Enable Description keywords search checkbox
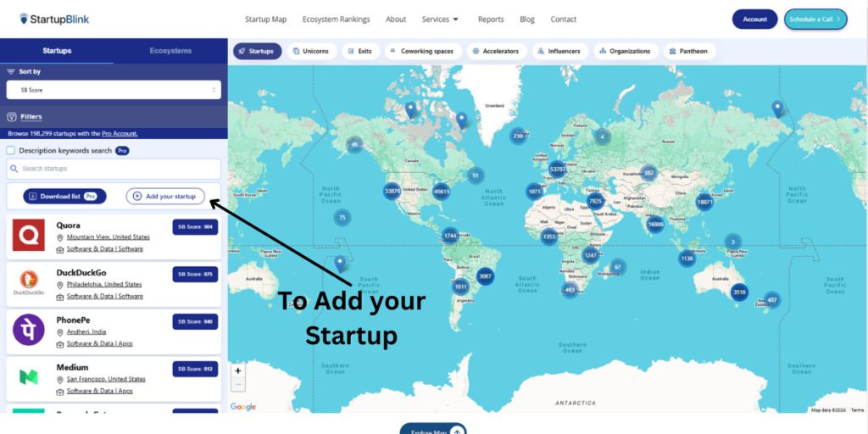 point(10,150)
